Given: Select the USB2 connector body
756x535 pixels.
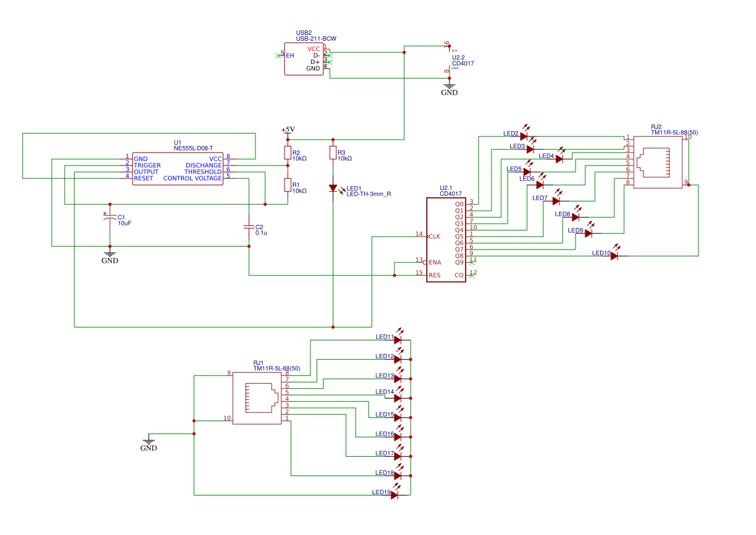Looking at the screenshot, I should (x=304, y=59).
